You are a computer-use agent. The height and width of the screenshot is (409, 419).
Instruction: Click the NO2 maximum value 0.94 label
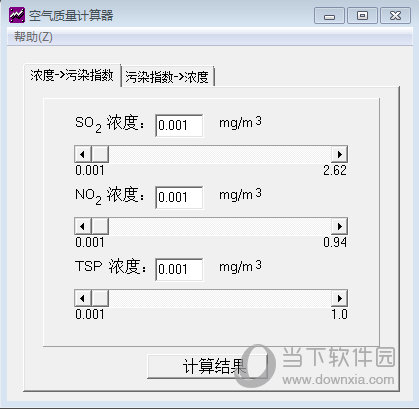coord(335,242)
